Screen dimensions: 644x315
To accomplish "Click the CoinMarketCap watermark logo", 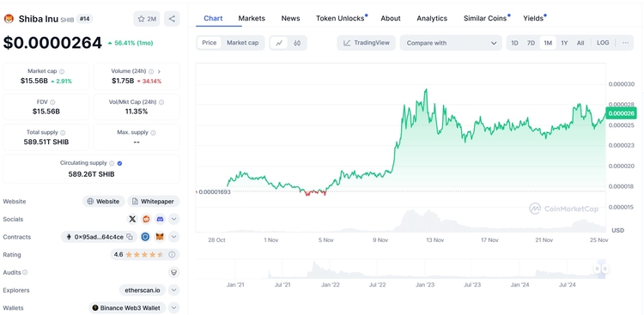I will click(563, 209).
